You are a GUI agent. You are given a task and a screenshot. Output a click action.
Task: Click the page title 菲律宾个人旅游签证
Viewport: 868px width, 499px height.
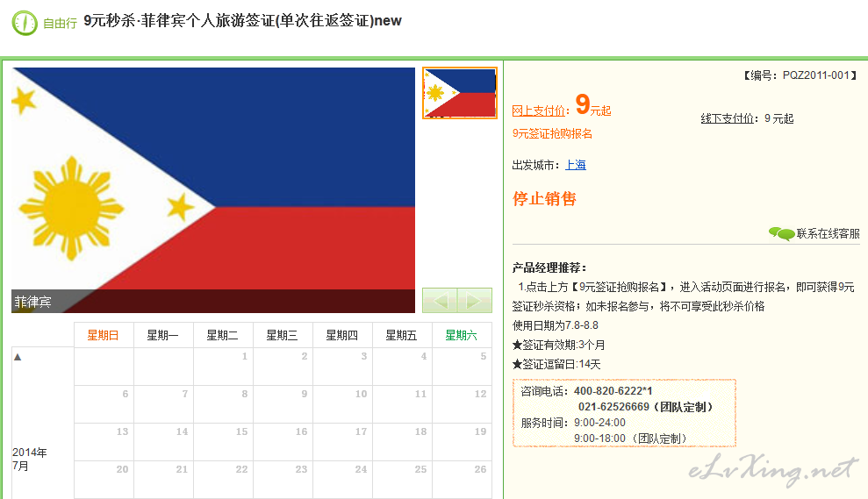[209, 21]
